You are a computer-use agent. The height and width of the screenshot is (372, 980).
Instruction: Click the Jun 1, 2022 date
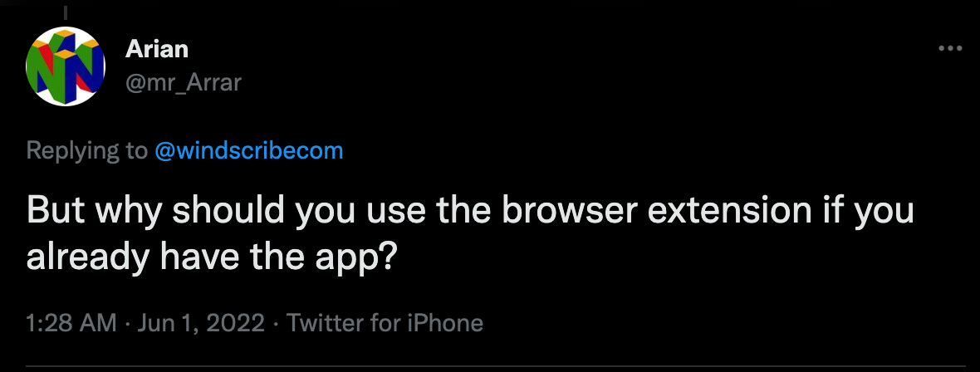tap(201, 323)
